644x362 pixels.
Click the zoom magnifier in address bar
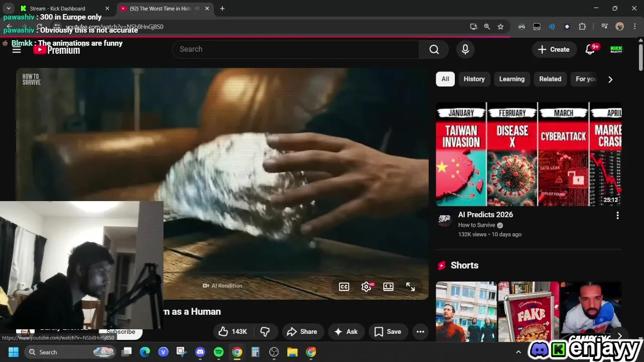pyautogui.click(x=487, y=27)
